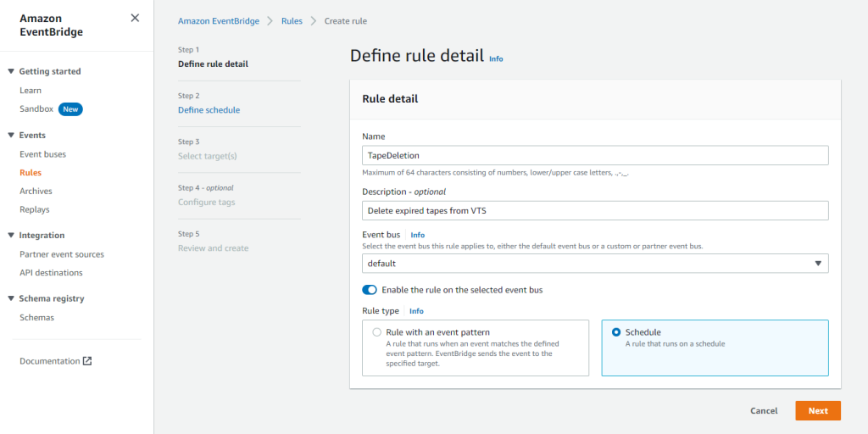Open Archives in the sidebar
Viewport: 868px width, 434px height.
(36, 191)
